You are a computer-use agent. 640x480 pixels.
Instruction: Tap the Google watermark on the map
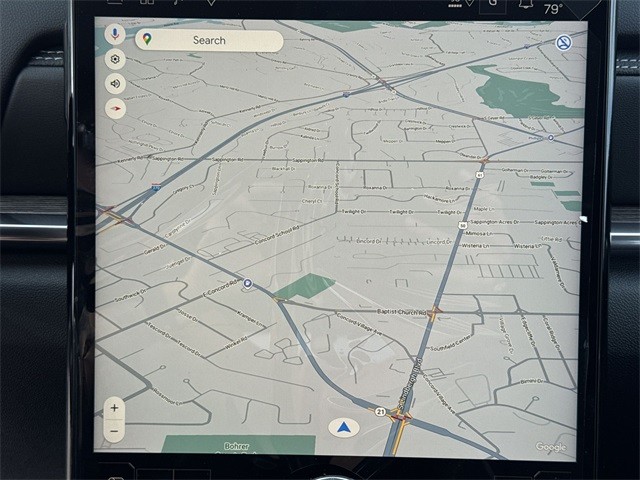click(551, 447)
